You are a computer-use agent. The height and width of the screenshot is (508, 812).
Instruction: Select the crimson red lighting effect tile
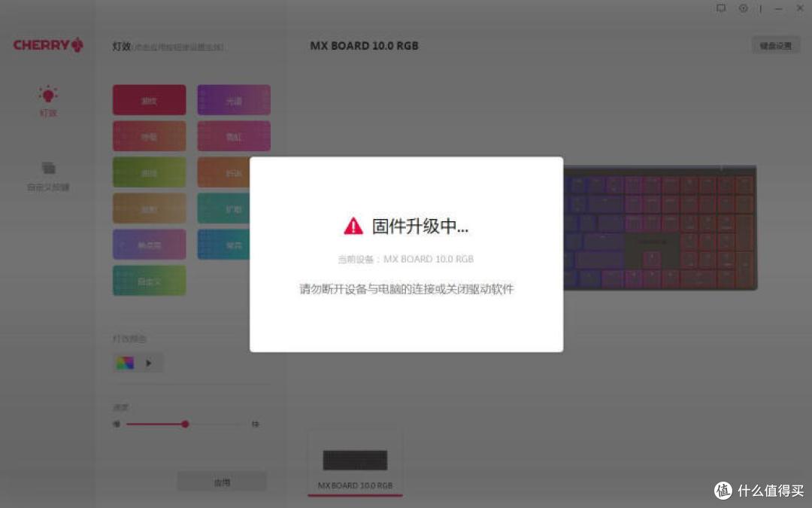coord(149,100)
